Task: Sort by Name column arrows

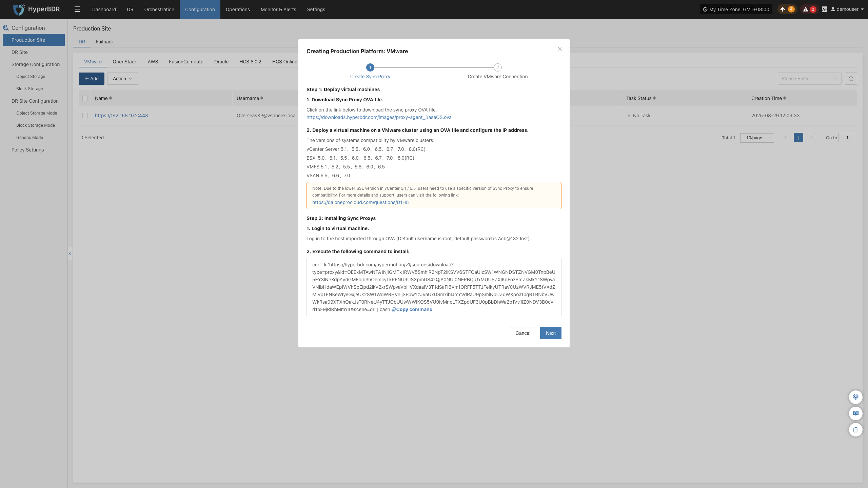Action: [111, 98]
